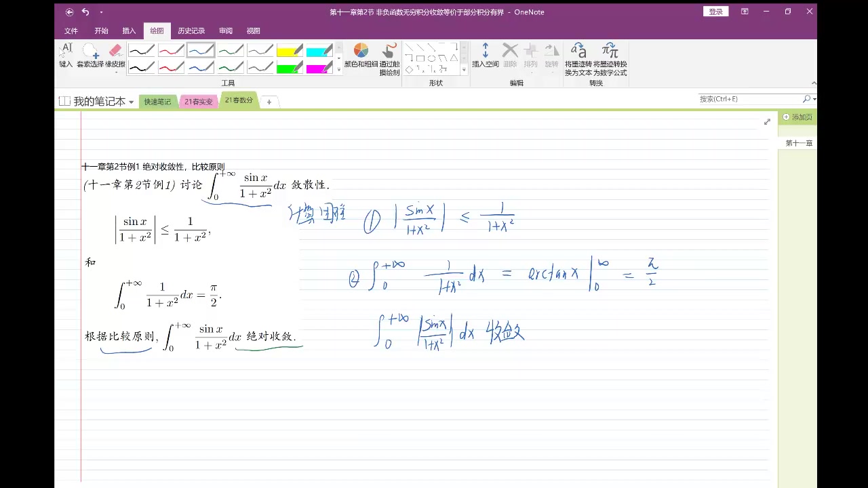Screen dimensions: 868x488
Task: Click the page title text 十一章第2节例1
Action: 111,167
